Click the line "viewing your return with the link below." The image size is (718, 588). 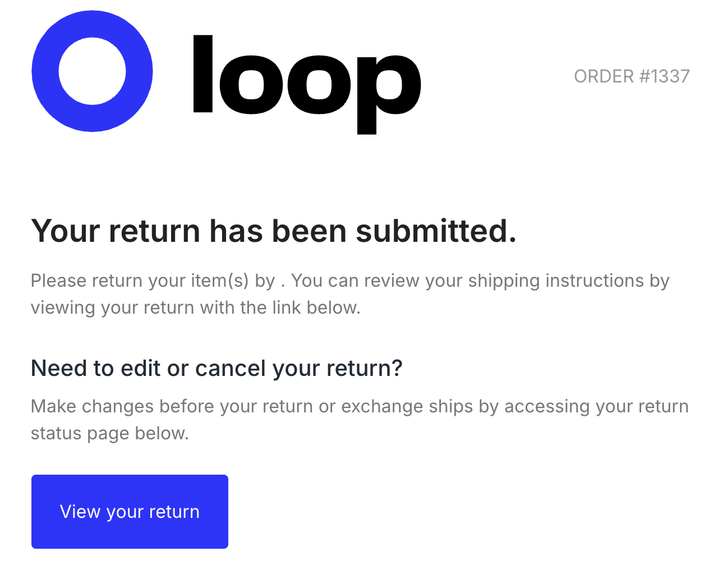pos(195,307)
